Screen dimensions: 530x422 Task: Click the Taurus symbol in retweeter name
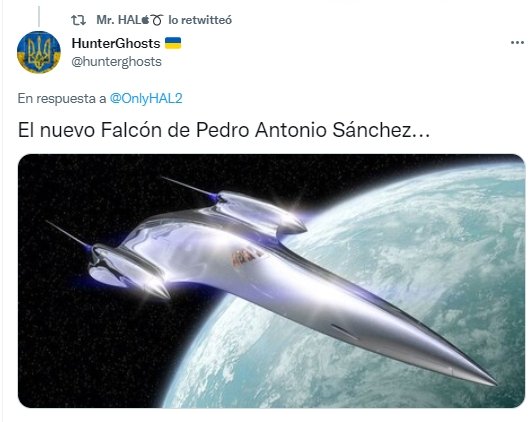(x=157, y=21)
